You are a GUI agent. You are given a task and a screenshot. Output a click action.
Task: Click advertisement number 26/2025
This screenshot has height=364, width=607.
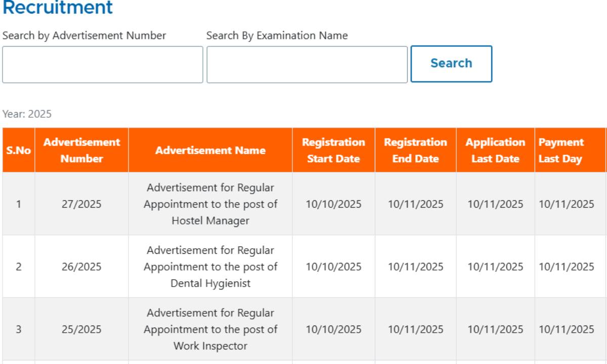(x=81, y=267)
